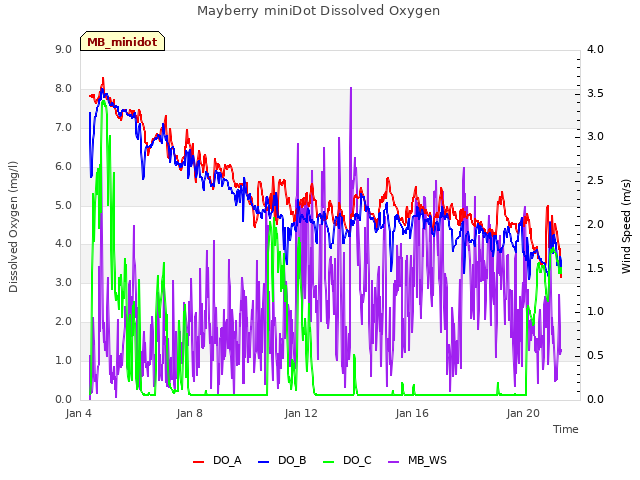This screenshot has height=480, width=640.
Task: Click the chart title Mayberry miniDot Dissolved Oxygen
Action: (x=318, y=11)
